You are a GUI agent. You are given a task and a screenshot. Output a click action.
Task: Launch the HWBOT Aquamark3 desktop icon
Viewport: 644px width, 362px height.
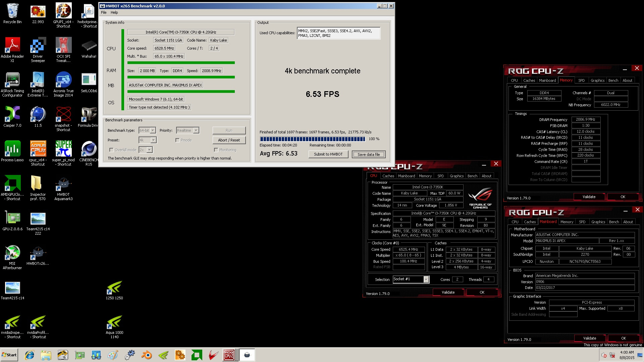click(x=63, y=188)
